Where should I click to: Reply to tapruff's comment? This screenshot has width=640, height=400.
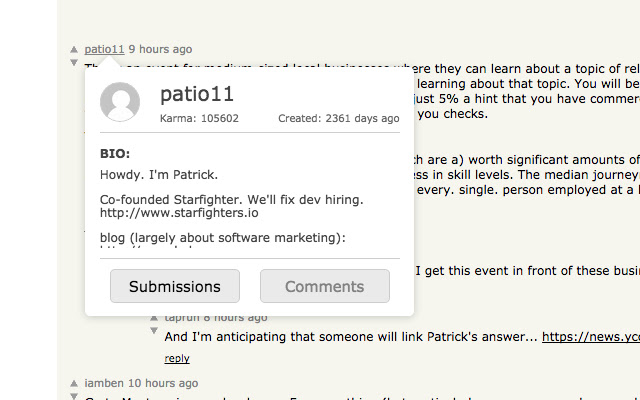(x=177, y=358)
